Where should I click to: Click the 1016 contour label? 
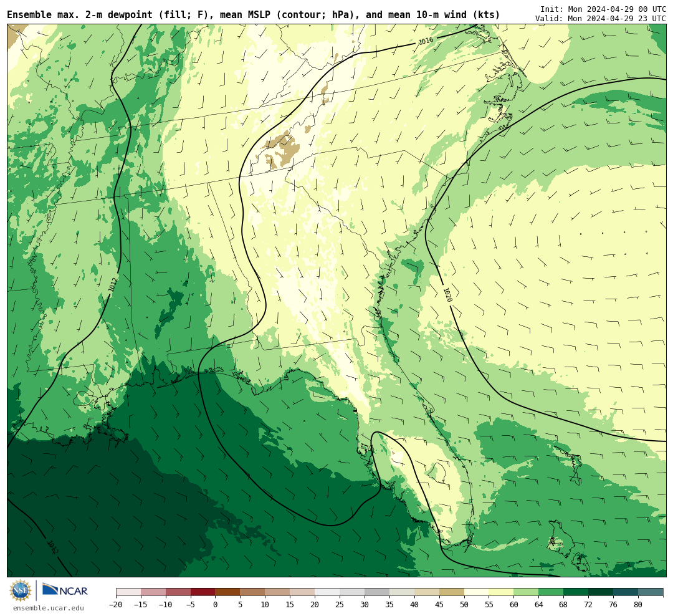pos(426,41)
